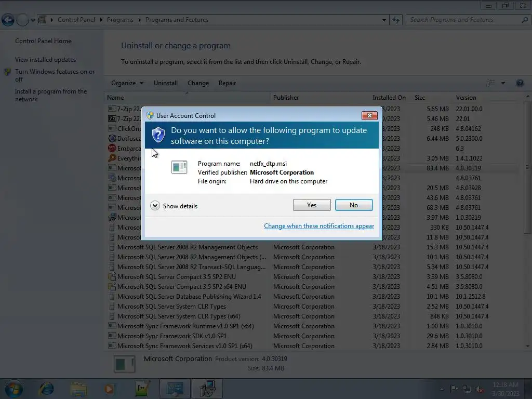532x399 pixels.
Task: Click the green notepad app taskbar icon
Action: [x=142, y=389]
